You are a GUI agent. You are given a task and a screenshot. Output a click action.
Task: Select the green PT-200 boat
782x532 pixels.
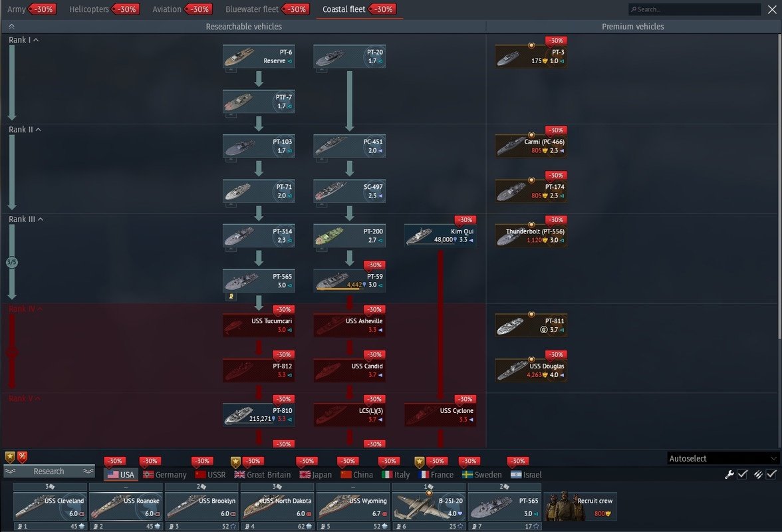350,236
